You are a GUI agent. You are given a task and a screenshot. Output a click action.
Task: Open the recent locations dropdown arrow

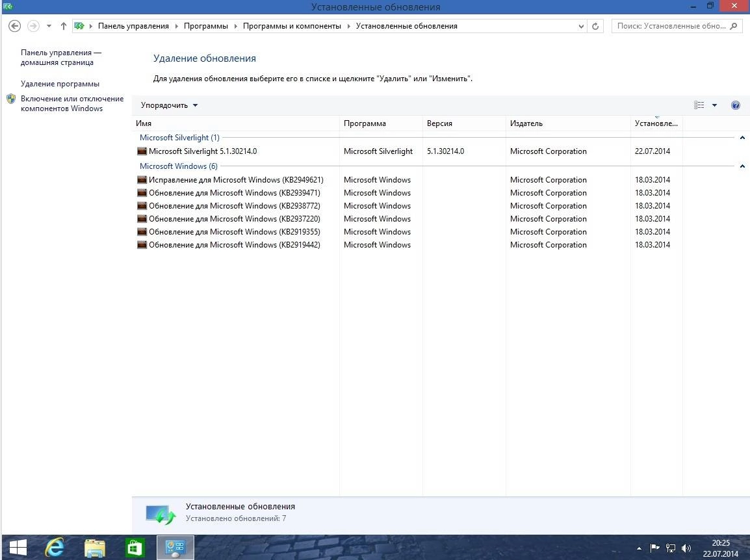coord(49,26)
